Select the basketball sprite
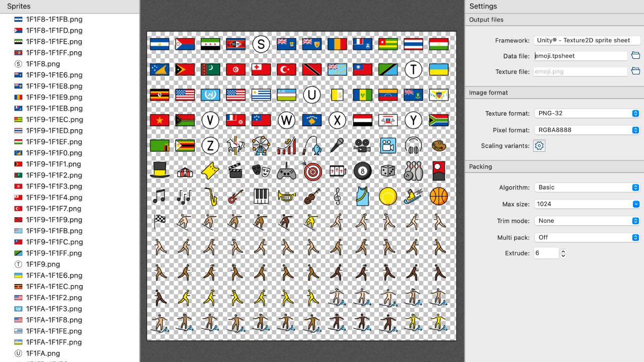The width and height of the screenshot is (644, 362). pyautogui.click(x=439, y=196)
